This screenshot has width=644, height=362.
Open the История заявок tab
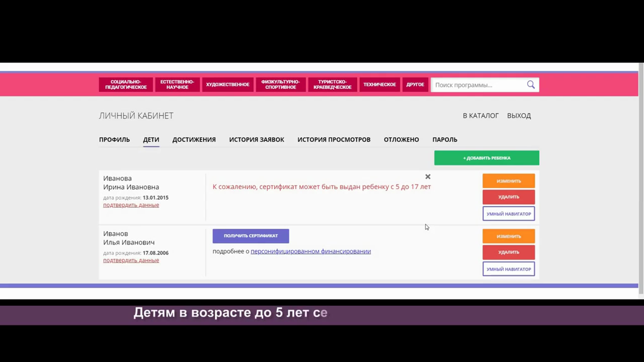(x=256, y=139)
